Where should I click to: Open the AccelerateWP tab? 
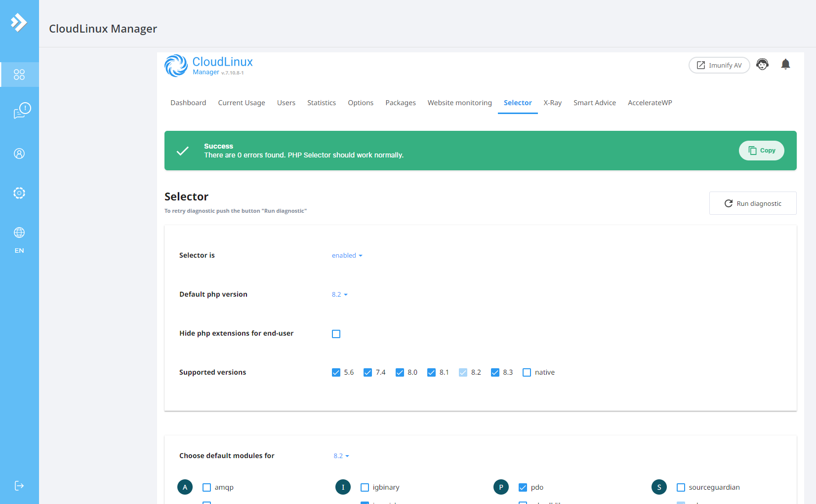(x=650, y=103)
